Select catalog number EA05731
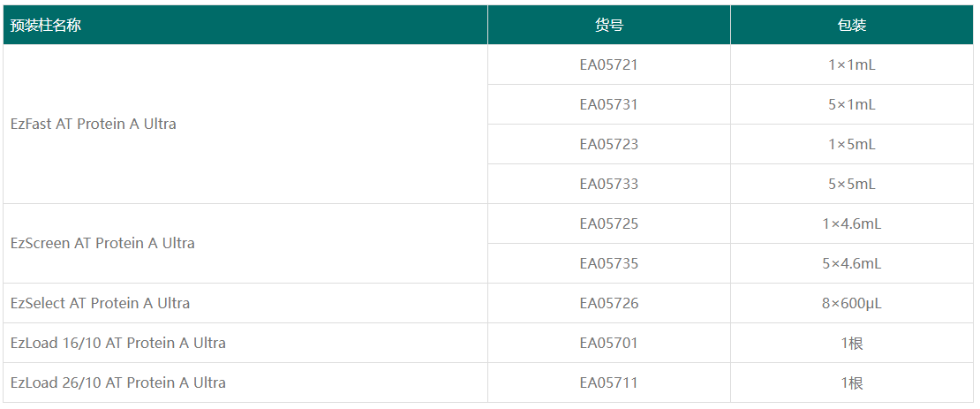The width and height of the screenshot is (980, 409). click(x=608, y=104)
